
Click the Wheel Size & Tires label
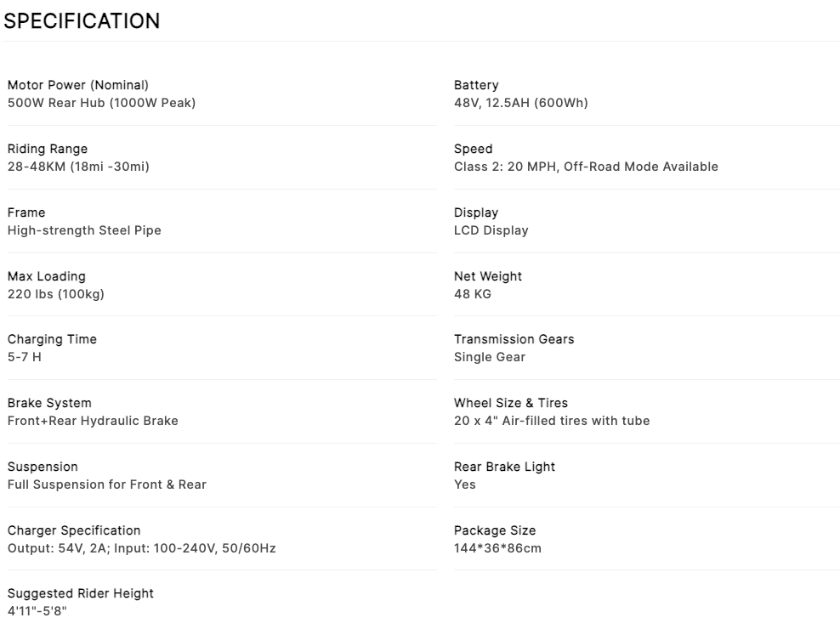pyautogui.click(x=510, y=403)
